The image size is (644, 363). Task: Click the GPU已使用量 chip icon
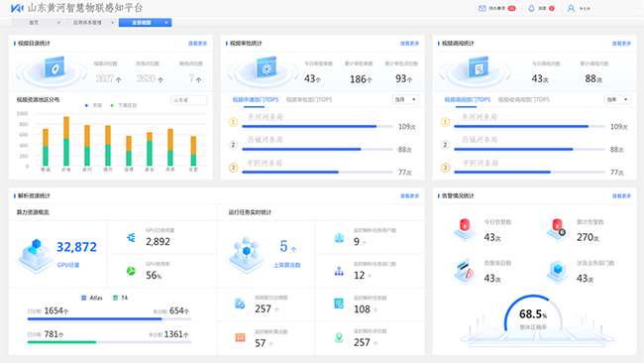click(x=131, y=237)
